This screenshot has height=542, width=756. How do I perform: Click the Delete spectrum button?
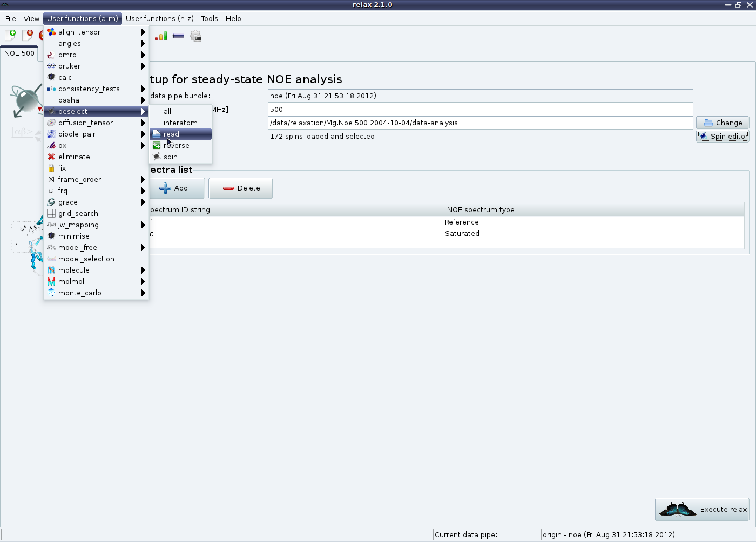click(241, 188)
